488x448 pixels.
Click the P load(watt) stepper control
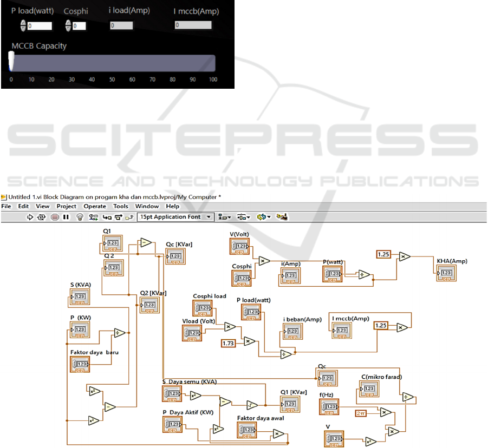(x=23, y=25)
